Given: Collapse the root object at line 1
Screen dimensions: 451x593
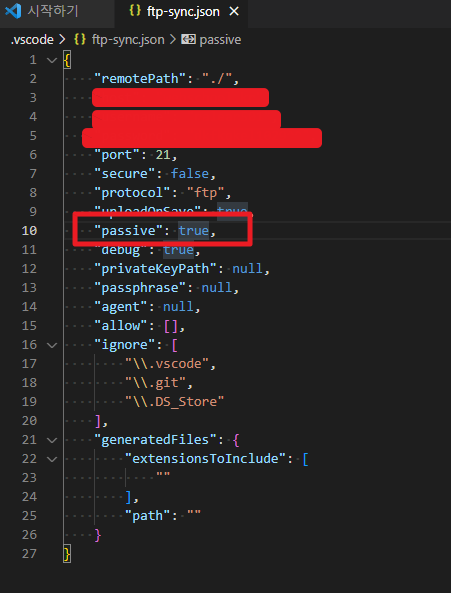Looking at the screenshot, I should point(52,60).
